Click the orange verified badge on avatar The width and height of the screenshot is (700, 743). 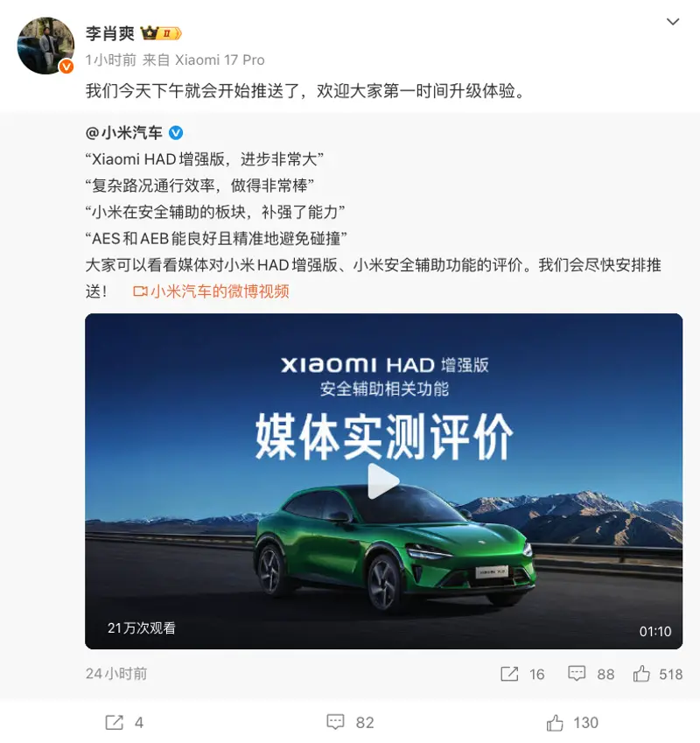click(x=66, y=67)
